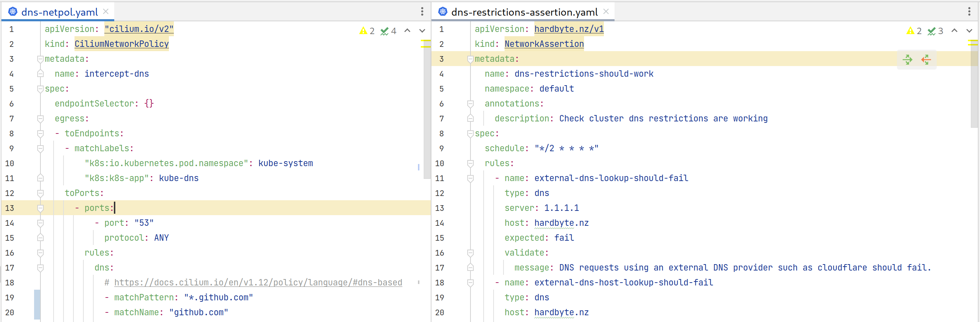Image resolution: width=980 pixels, height=322 pixels.
Task: Jump to next highlighted error in right editor
Action: 969,31
